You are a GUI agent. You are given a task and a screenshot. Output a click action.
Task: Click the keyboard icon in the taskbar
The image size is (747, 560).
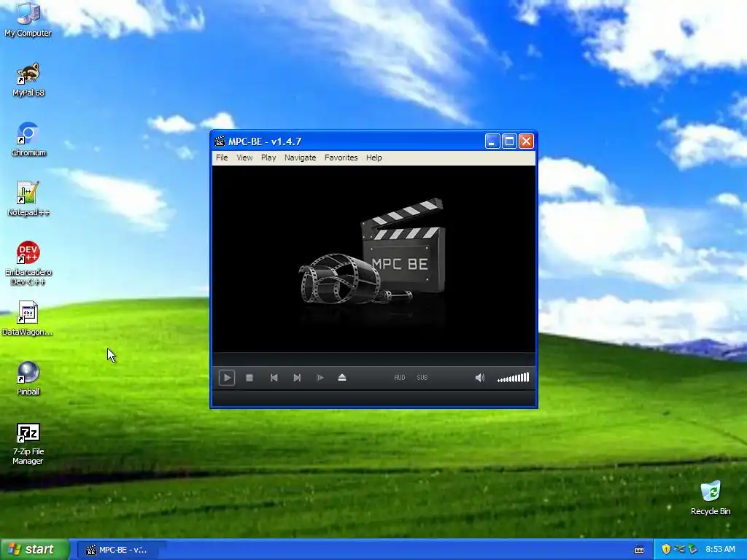click(639, 550)
